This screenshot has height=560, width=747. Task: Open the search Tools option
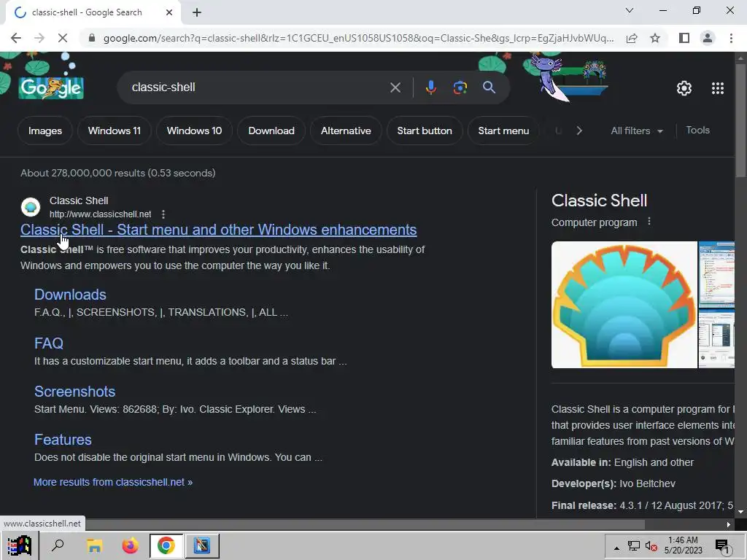[697, 130]
